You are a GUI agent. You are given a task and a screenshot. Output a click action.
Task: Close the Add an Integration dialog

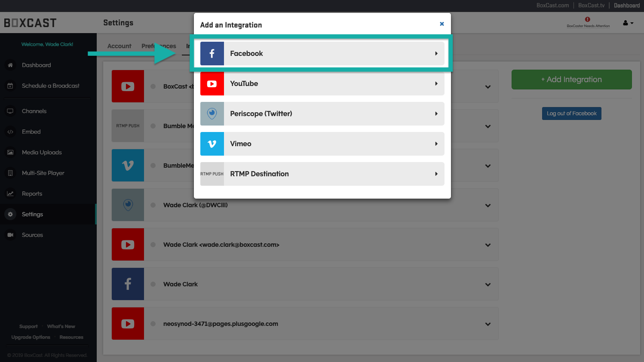[442, 24]
